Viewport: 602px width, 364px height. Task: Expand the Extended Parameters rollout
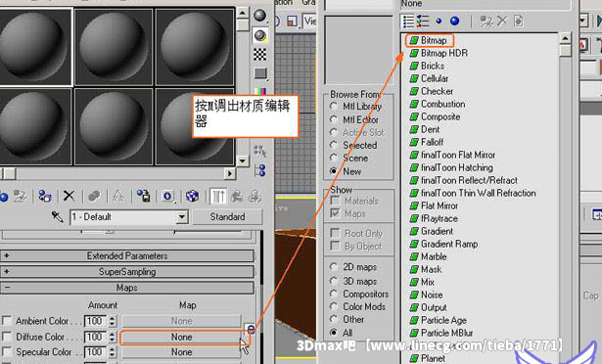(127, 255)
